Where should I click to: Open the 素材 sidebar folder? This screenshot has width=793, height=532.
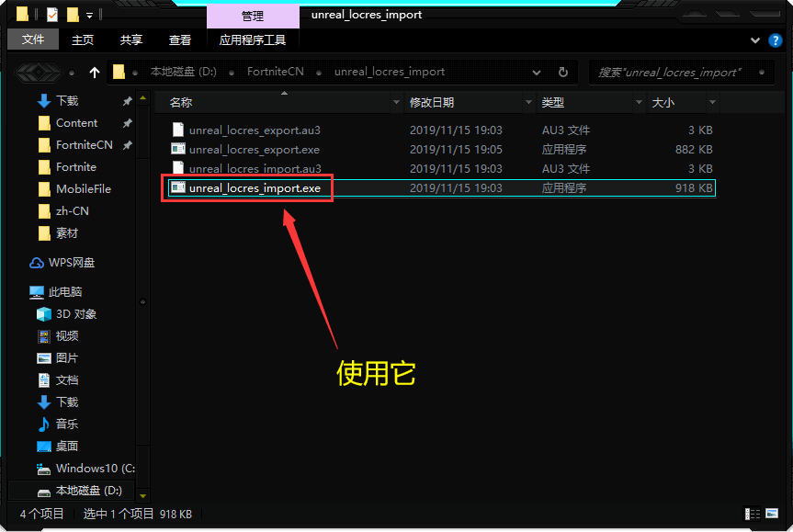pyautogui.click(x=67, y=233)
